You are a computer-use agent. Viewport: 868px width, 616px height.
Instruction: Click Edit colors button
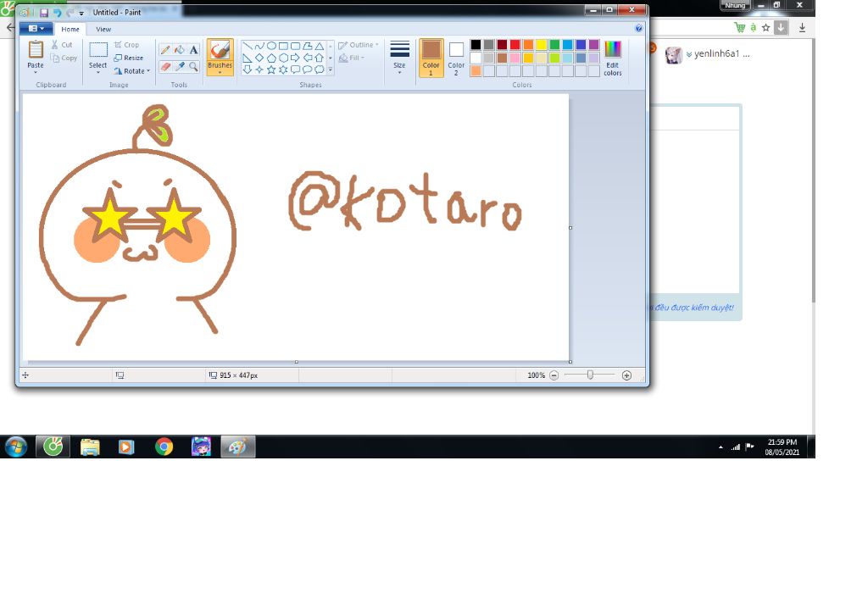[613, 58]
